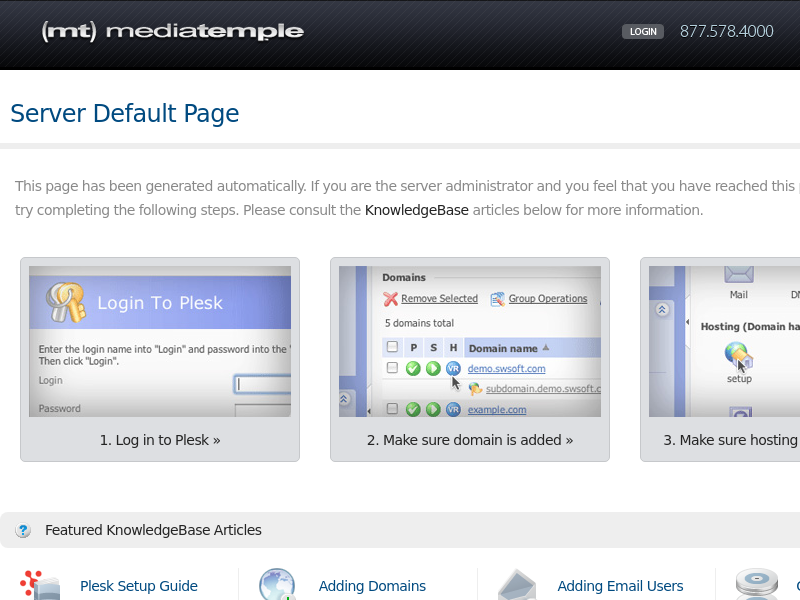Click the example.com link

(496, 410)
